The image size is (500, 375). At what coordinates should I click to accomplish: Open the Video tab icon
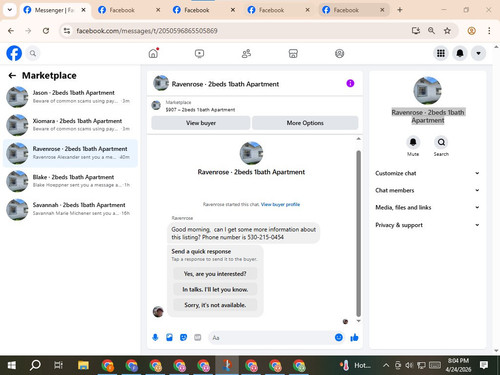pos(199,53)
